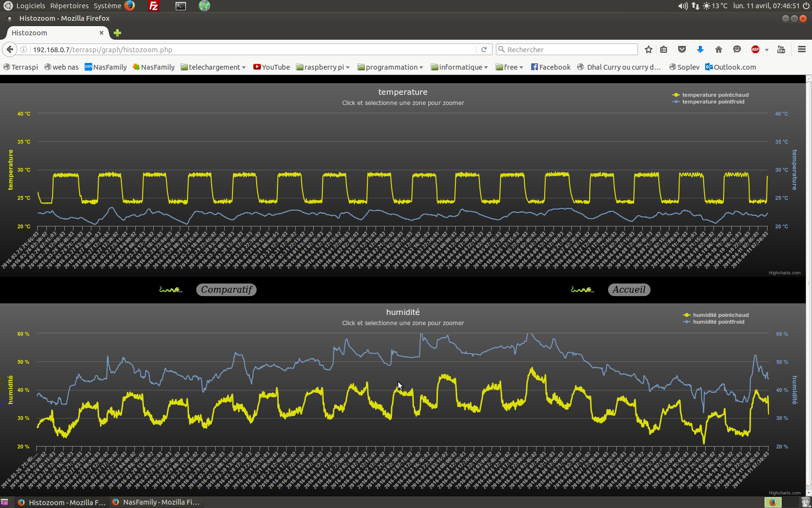Launch FileZilla from the top panel
Viewport: 812px width, 508px height.
coord(154,6)
